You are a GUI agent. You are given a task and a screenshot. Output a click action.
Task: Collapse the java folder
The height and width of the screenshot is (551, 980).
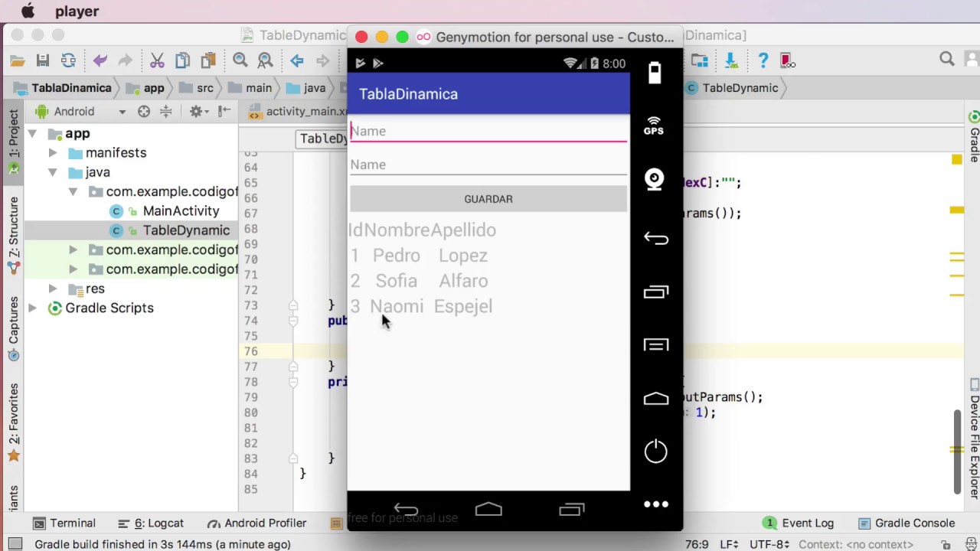coord(52,172)
